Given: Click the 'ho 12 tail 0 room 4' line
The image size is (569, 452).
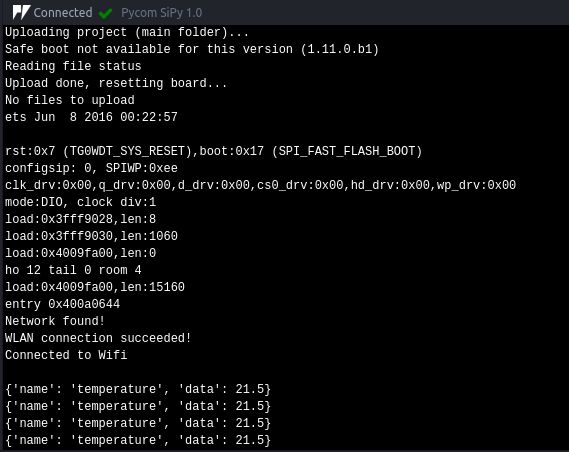Looking at the screenshot, I should (73, 270).
